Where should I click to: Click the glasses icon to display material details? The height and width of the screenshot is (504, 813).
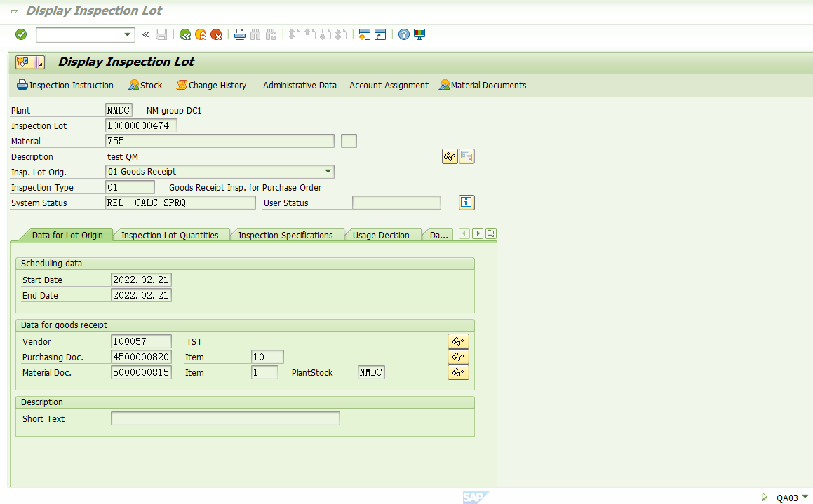(x=450, y=156)
